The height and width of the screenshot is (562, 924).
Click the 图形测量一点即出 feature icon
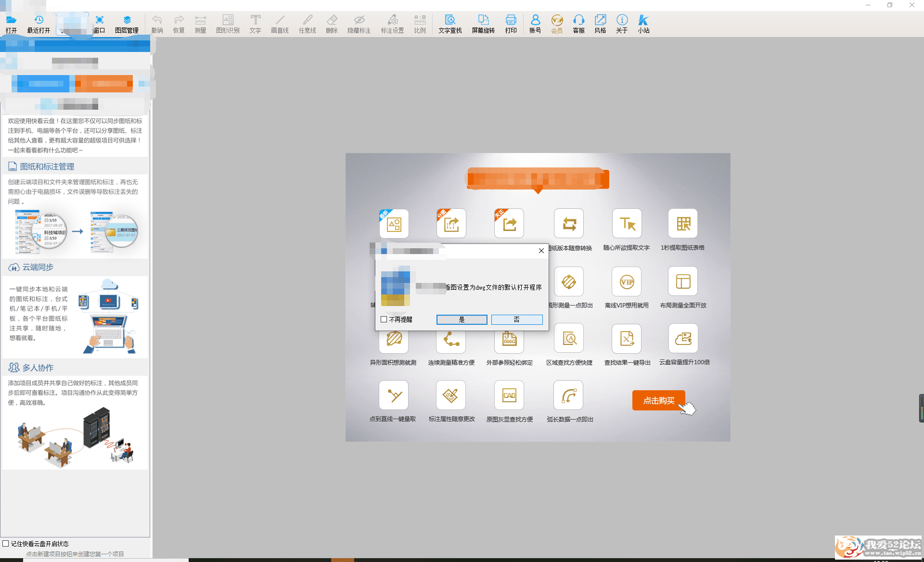click(x=569, y=281)
